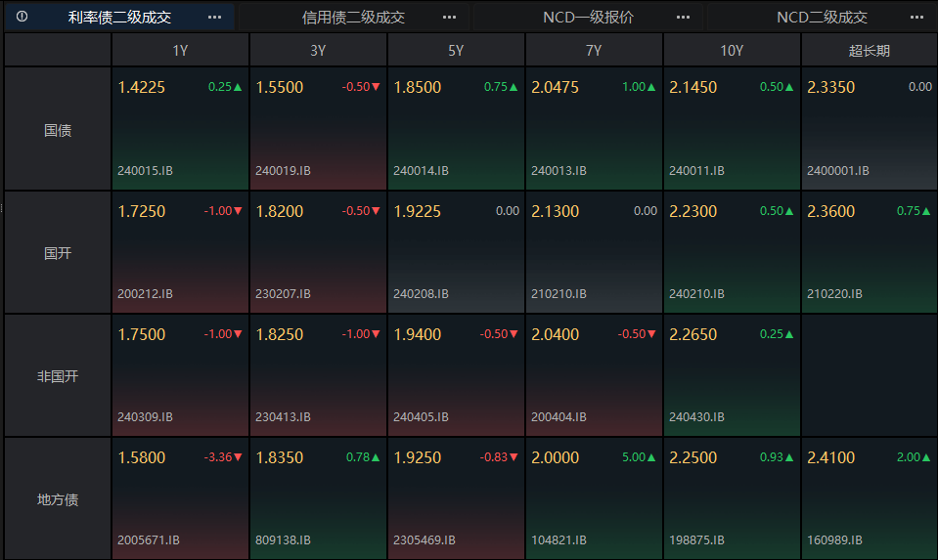Click the 2.0475 yield value

556,87
